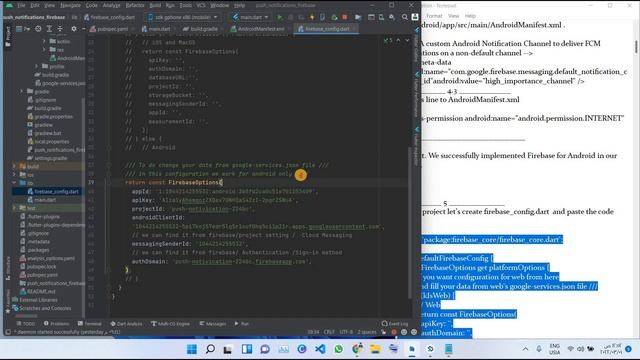Viewport: 640px width, 360px height.
Task: Toggle Project side tool window button
Action: (8, 36)
